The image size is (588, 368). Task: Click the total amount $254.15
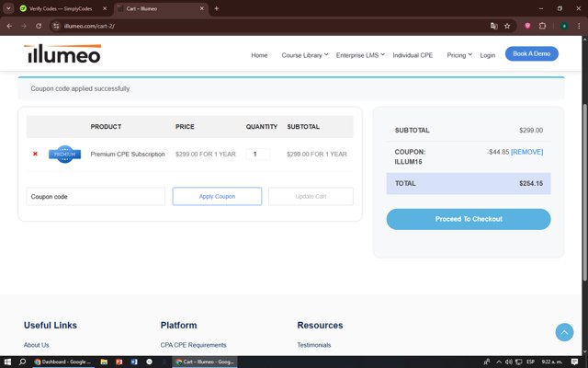tap(531, 183)
